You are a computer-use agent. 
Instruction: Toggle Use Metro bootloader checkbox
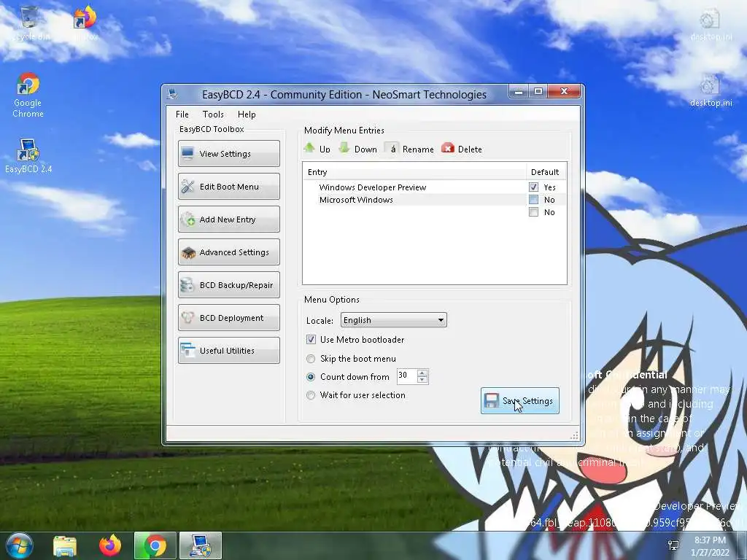point(311,340)
